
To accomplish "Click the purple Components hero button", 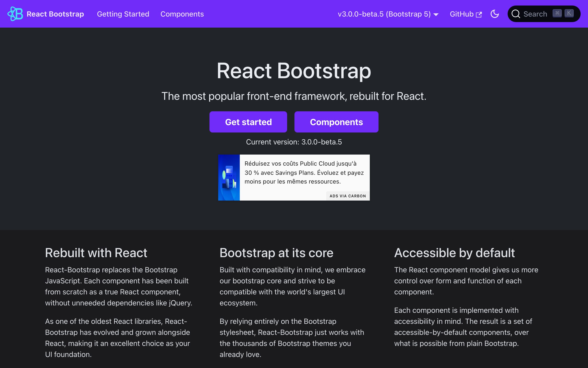I will point(336,122).
